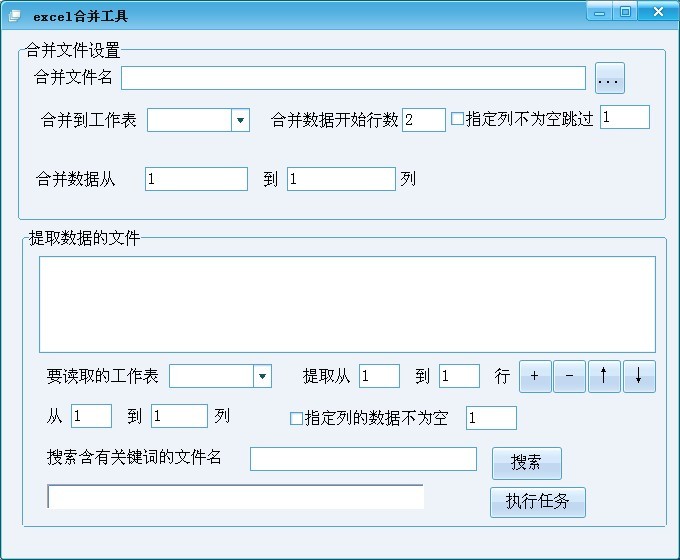680x560 pixels.
Task: Click the app icon in the title bar
Action: click(14, 16)
